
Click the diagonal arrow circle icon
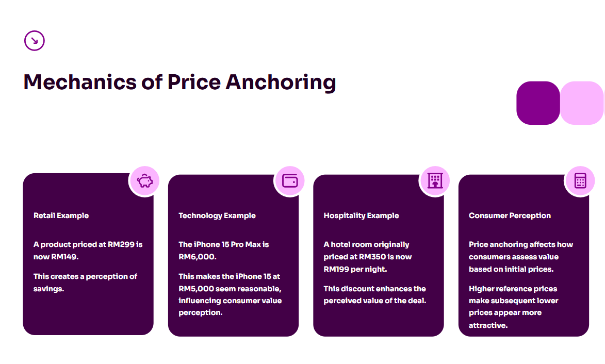tap(35, 40)
